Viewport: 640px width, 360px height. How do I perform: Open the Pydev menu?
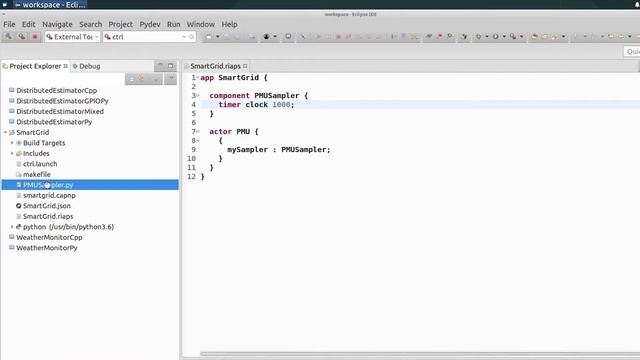tap(150, 24)
